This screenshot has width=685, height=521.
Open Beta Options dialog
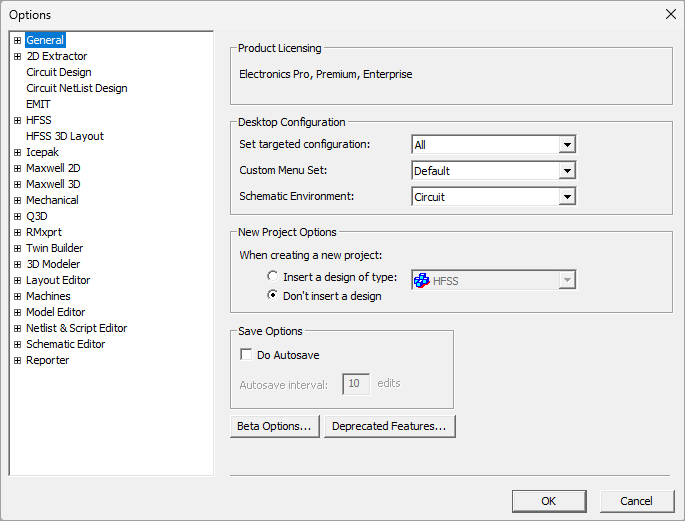click(x=275, y=426)
